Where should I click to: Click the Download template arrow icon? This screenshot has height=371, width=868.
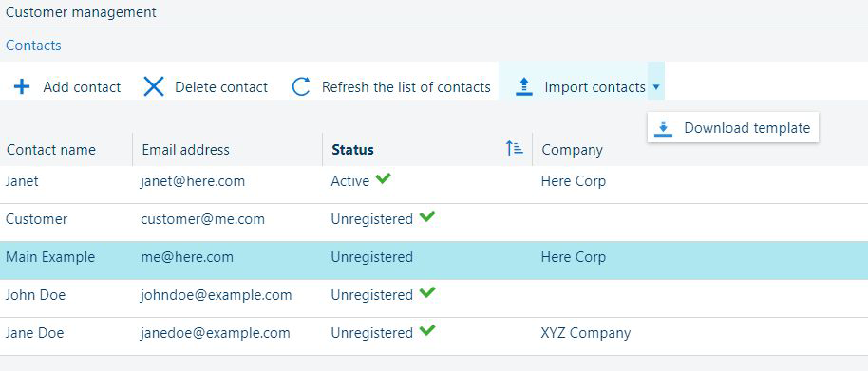[663, 128]
